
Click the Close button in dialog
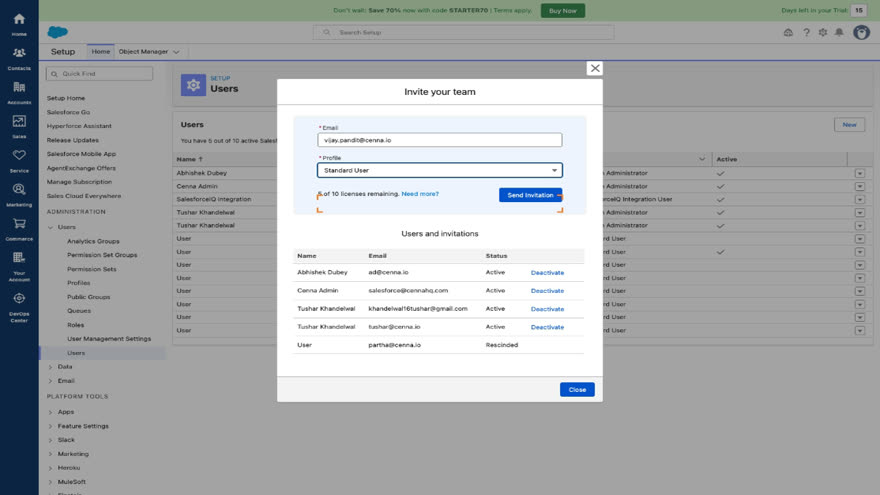[x=577, y=389]
